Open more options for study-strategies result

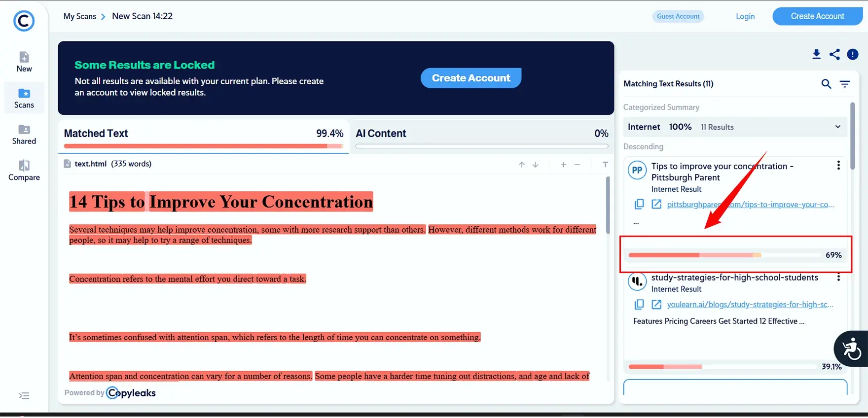(x=838, y=278)
